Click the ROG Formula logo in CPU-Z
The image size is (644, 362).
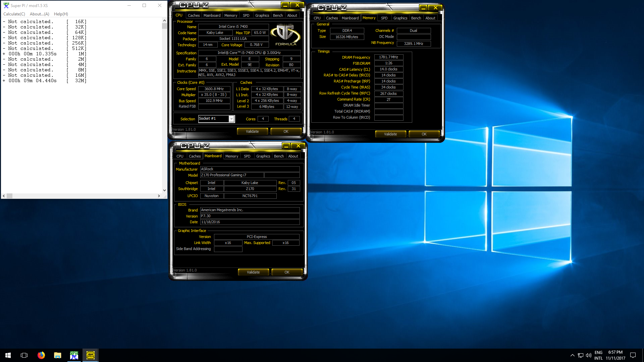285,34
